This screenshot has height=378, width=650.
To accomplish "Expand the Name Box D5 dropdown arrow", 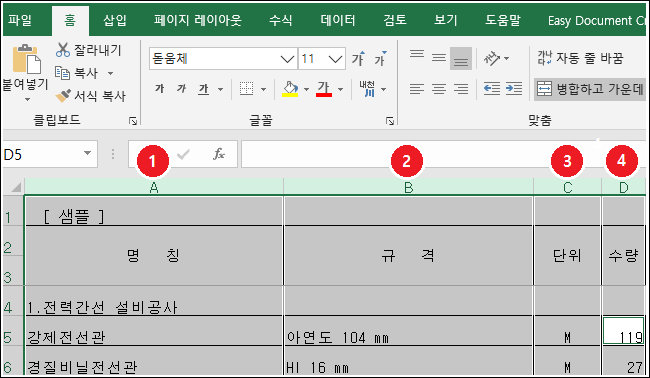I will [x=87, y=153].
